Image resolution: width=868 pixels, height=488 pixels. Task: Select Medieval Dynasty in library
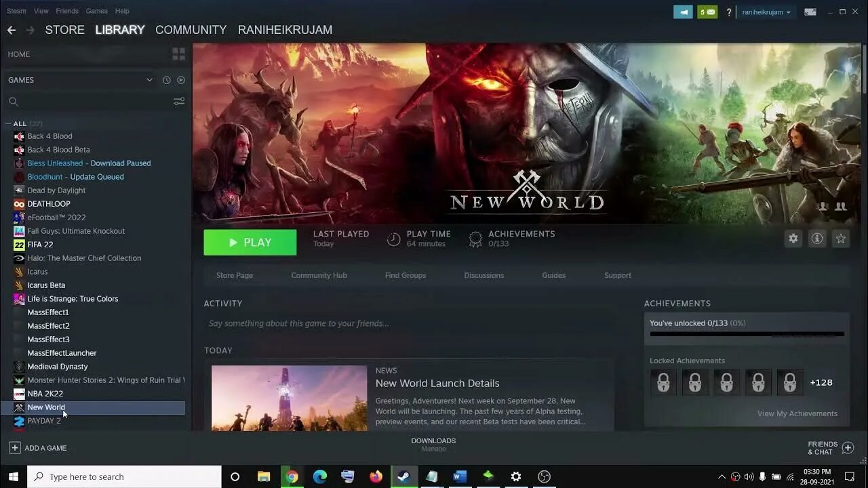pos(58,367)
